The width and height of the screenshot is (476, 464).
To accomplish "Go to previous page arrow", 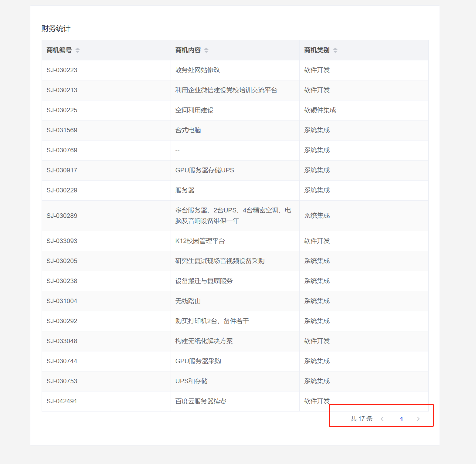I will coord(382,419).
